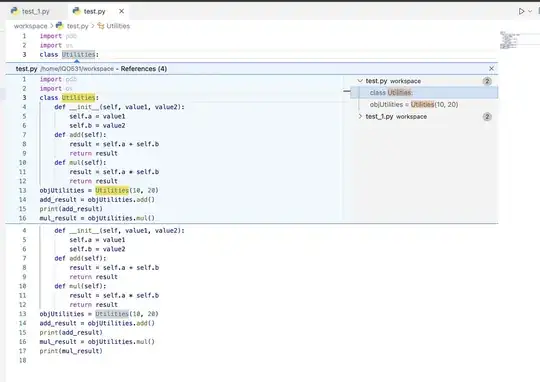The width and height of the screenshot is (540, 382).
Task: Click Utilities on line 13 of lower editor
Action: tap(112, 314)
